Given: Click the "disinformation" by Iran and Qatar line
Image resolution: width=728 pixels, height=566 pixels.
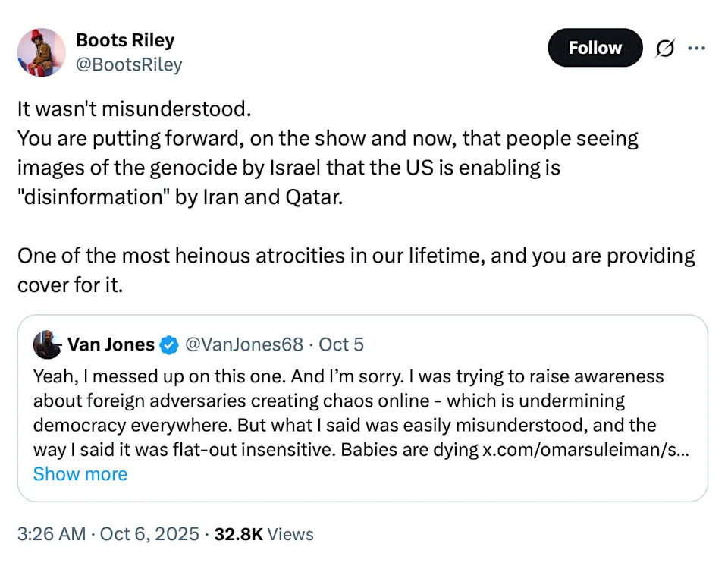Looking at the screenshot, I should click(181, 196).
